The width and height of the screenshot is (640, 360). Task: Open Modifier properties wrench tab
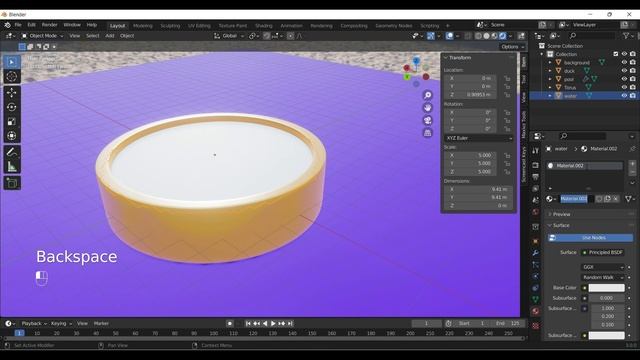(536, 253)
